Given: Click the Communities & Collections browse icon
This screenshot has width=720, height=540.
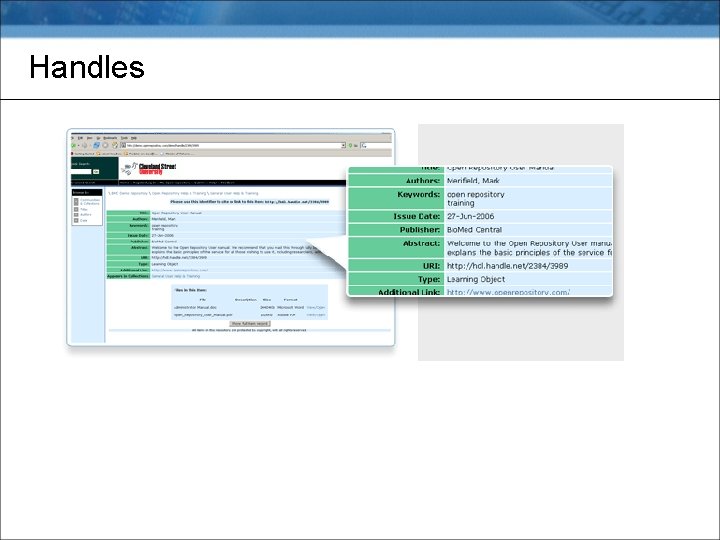Looking at the screenshot, I should pyautogui.click(x=76, y=202).
